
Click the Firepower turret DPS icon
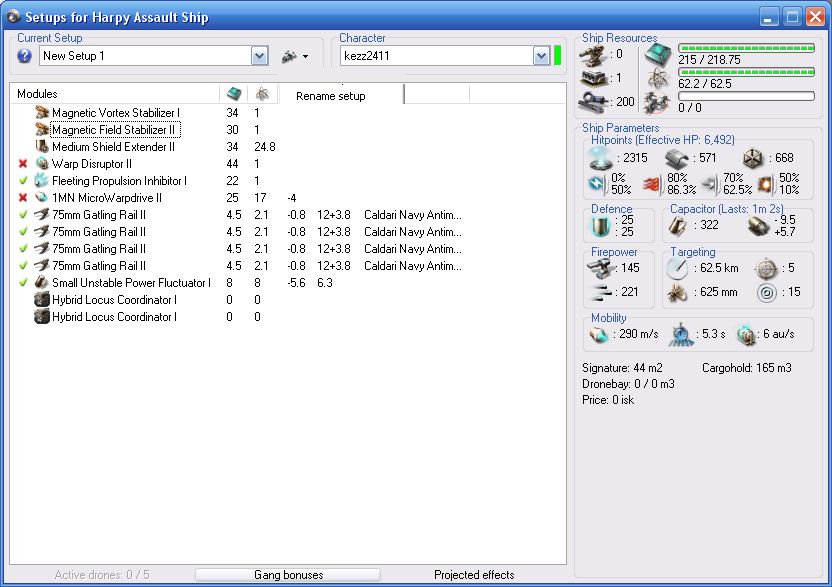pos(600,268)
